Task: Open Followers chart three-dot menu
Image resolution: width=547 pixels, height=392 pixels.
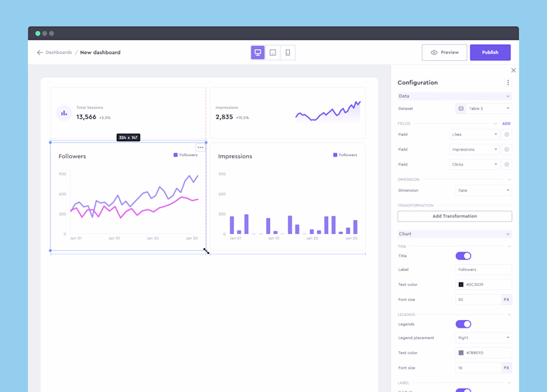Action: (200, 147)
